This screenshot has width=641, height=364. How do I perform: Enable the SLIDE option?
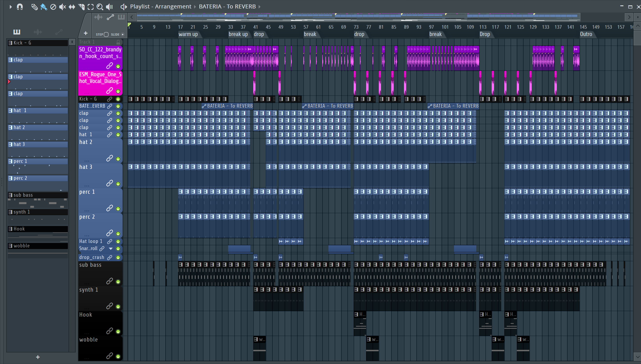123,34
